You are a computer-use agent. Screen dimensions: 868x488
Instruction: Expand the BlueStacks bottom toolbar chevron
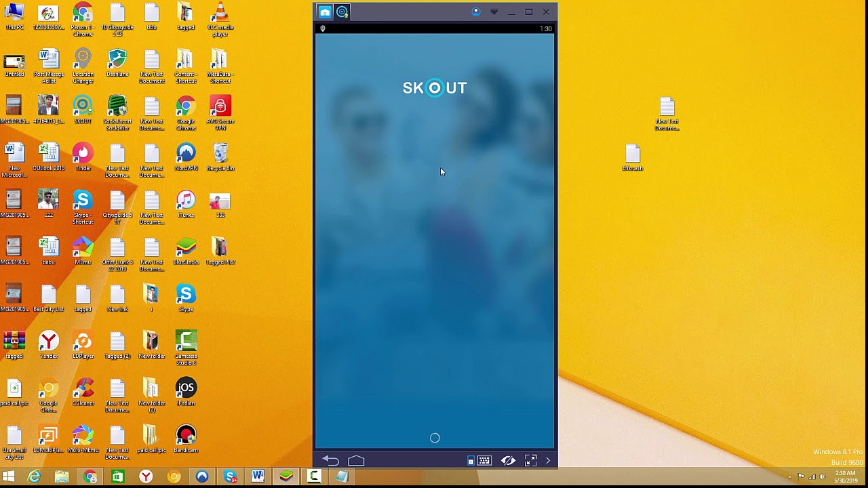tap(548, 461)
